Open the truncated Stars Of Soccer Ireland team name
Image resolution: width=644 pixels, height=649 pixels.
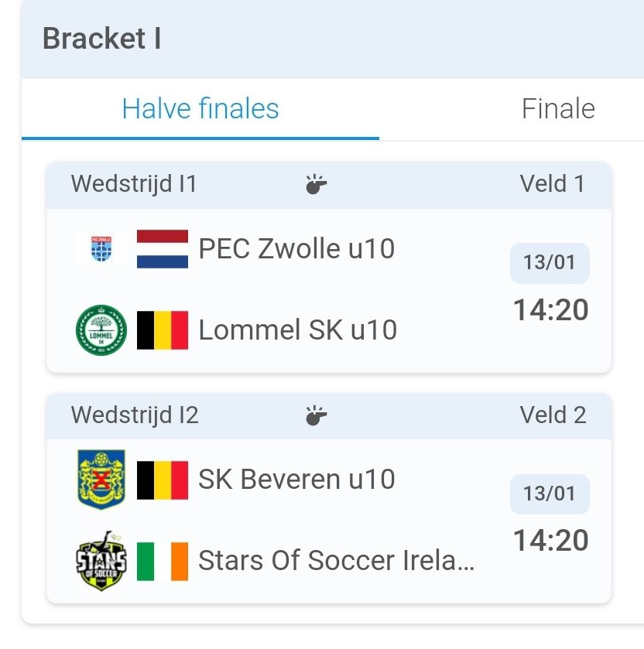pyautogui.click(x=336, y=561)
